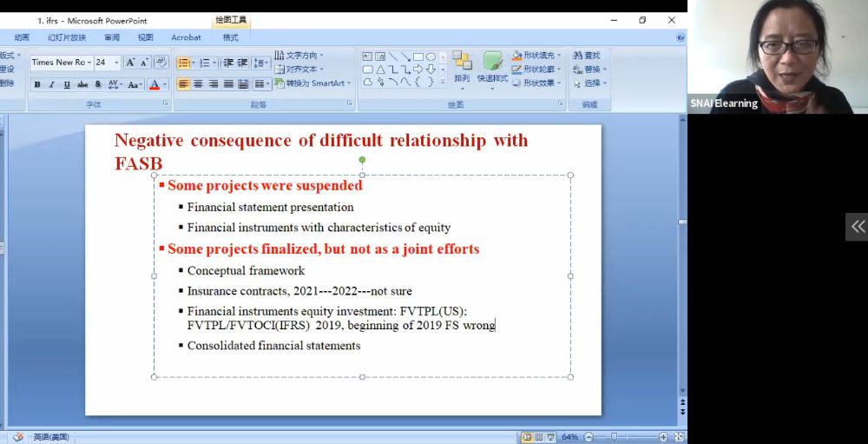The image size is (868, 444).
Task: Click the zoom slider in status bar
Action: point(615,437)
